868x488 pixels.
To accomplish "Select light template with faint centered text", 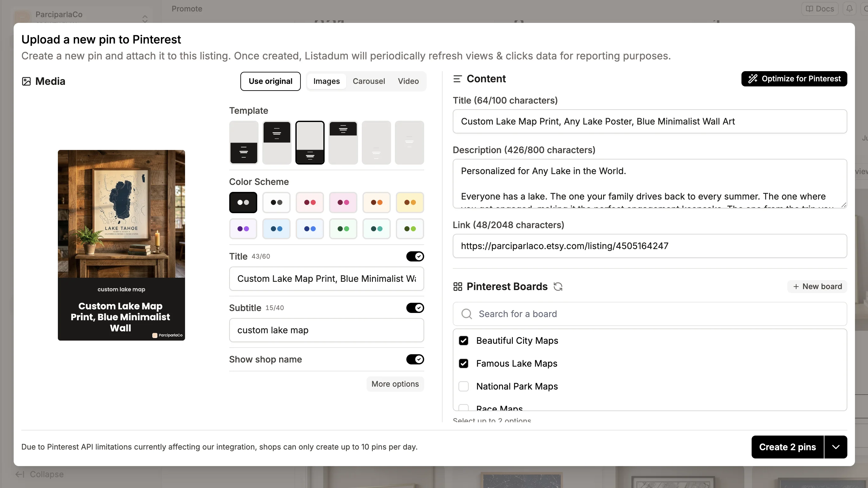I will pyautogui.click(x=410, y=142).
